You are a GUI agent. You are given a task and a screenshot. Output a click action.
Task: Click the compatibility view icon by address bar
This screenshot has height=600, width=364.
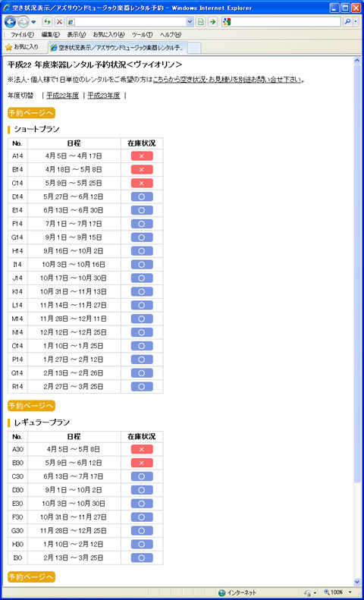tap(201, 22)
